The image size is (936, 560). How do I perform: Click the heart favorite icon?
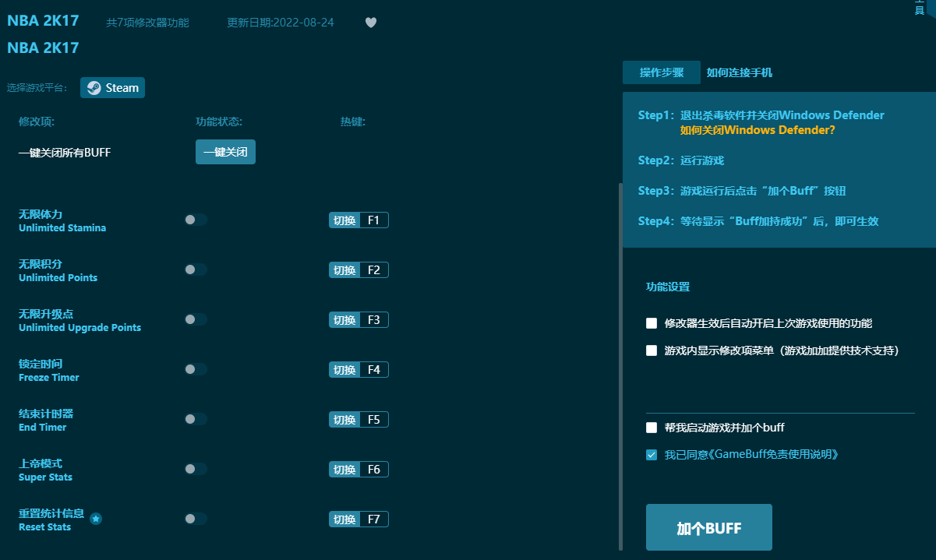click(x=371, y=23)
